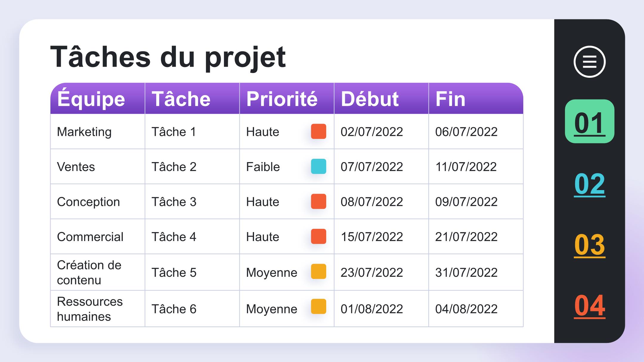Click the red priority swatch for Tâche 1
Screen dimensions: 644x362
318,131
